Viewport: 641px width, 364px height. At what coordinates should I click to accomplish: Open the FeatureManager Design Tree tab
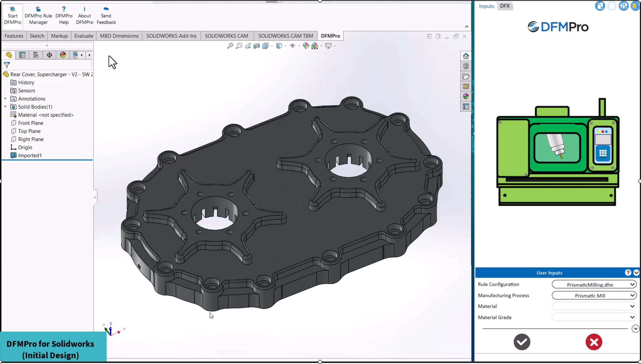click(9, 55)
